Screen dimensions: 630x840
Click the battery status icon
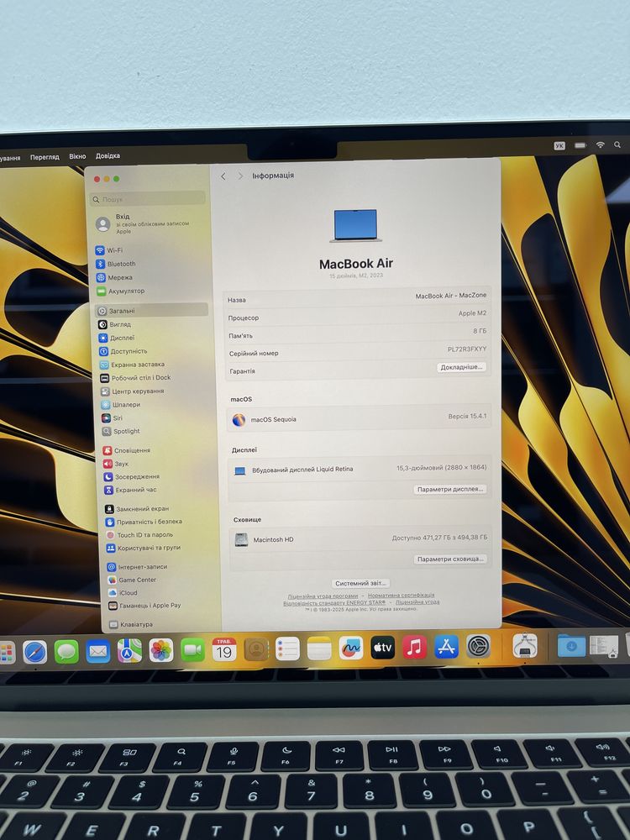point(580,145)
